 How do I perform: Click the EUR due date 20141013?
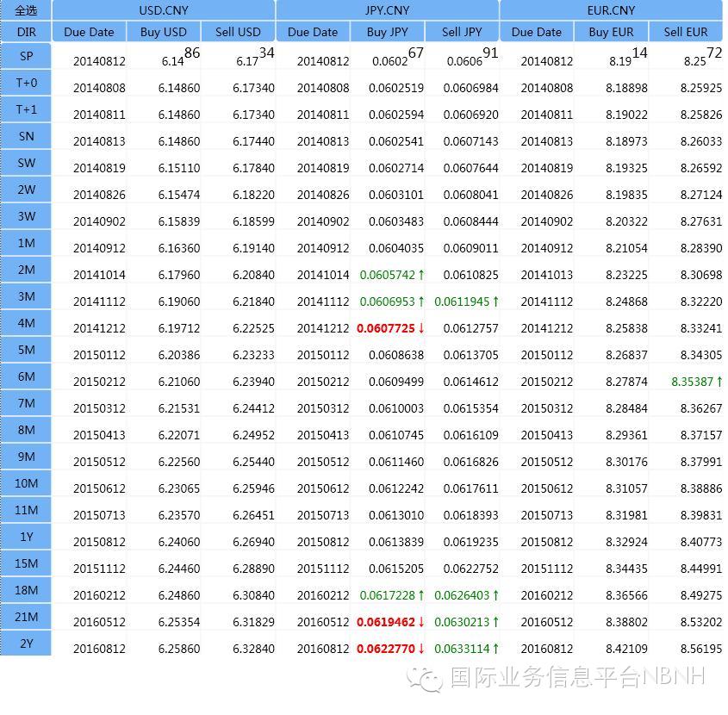tap(547, 275)
